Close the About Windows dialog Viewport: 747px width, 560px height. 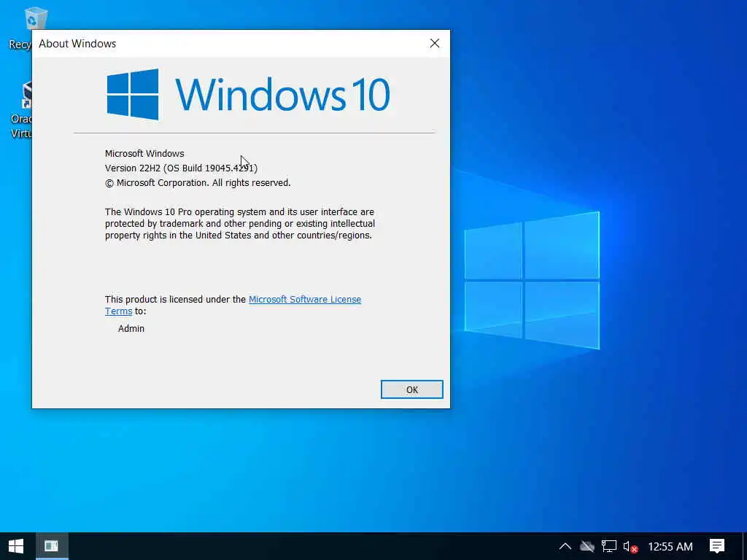(x=435, y=43)
